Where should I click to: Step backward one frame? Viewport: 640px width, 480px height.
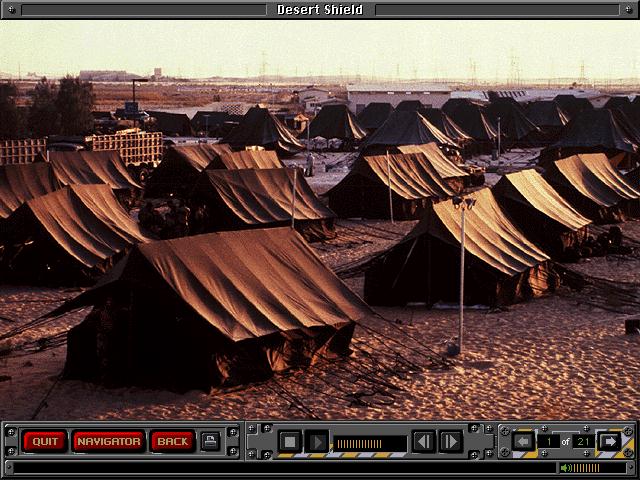(x=423, y=442)
